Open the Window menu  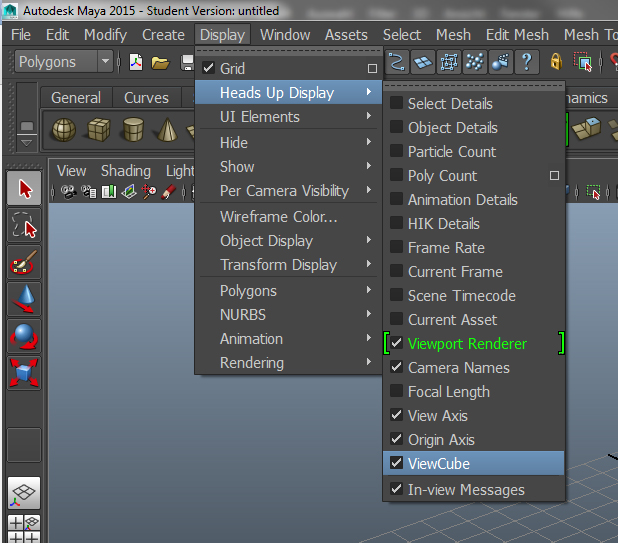tap(284, 34)
